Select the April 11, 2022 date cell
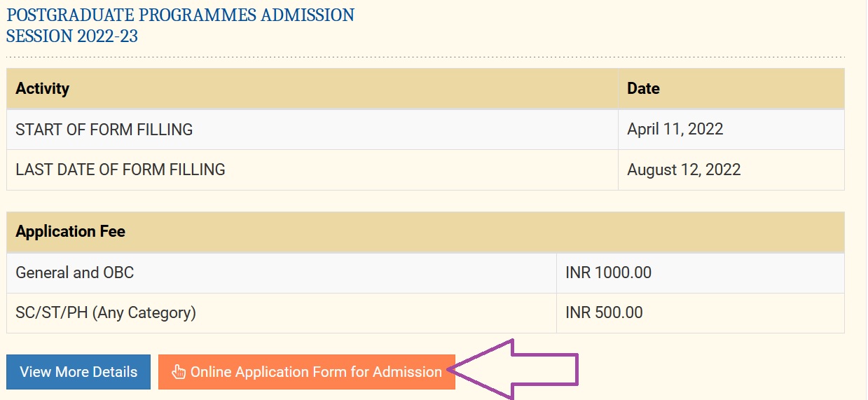The width and height of the screenshot is (868, 400). (x=731, y=129)
